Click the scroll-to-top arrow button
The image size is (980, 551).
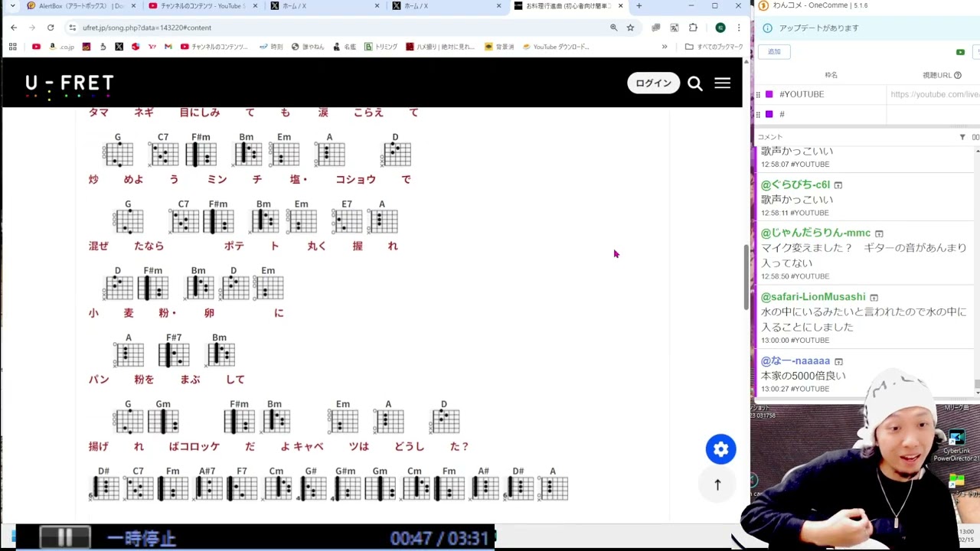click(717, 484)
